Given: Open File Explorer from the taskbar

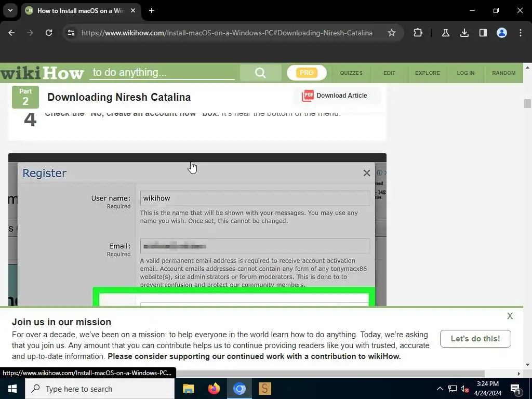Looking at the screenshot, I should [188, 389].
